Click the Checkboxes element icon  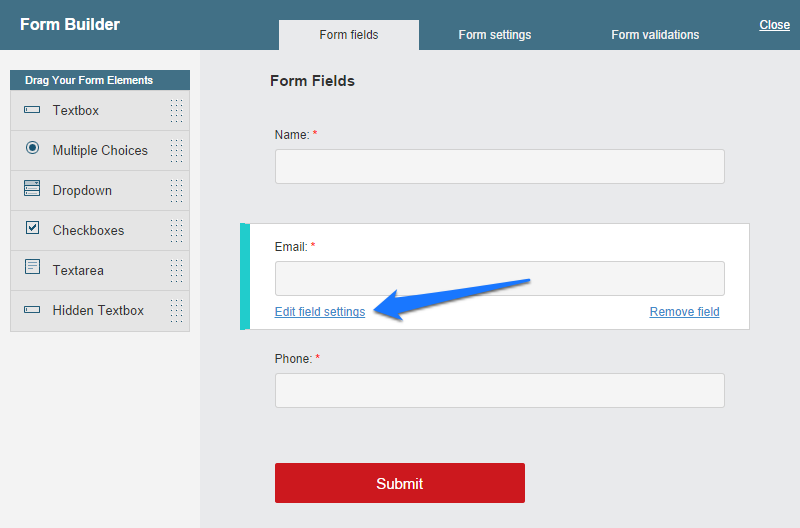[32, 229]
